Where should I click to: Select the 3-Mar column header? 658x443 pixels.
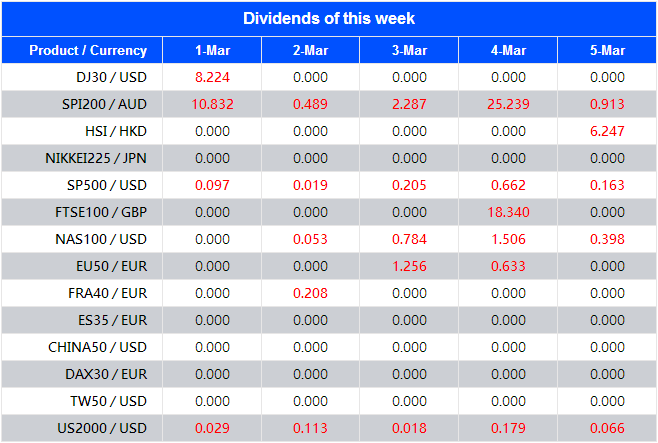[409, 50]
